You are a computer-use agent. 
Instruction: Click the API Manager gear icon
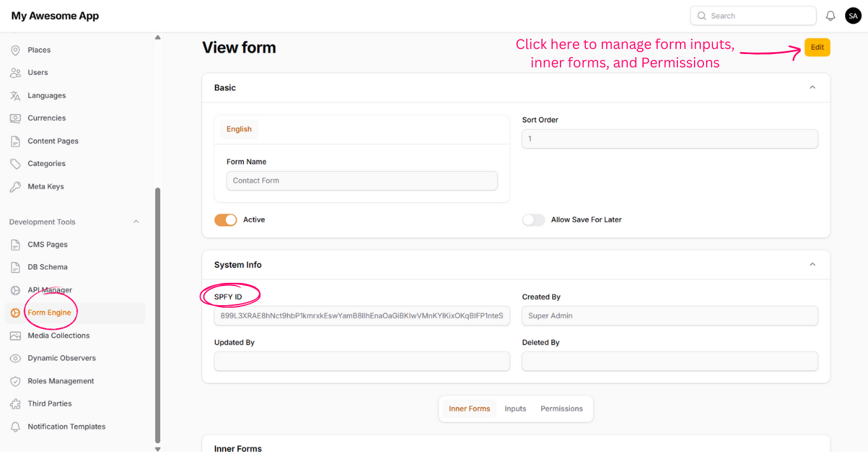coord(15,290)
